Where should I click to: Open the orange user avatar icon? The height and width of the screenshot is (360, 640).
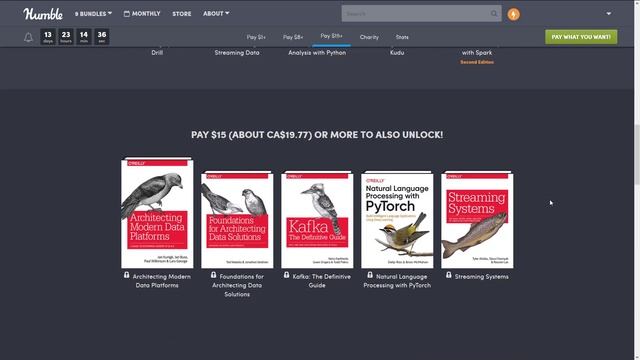click(513, 14)
